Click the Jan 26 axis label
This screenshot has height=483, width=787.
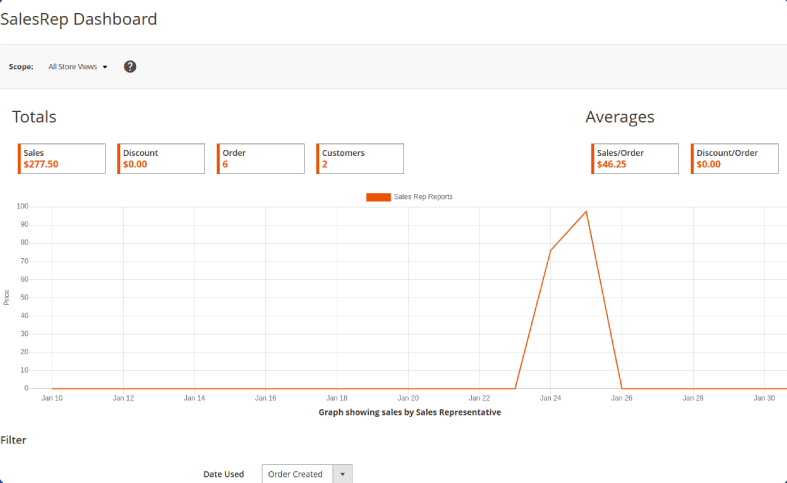622,398
